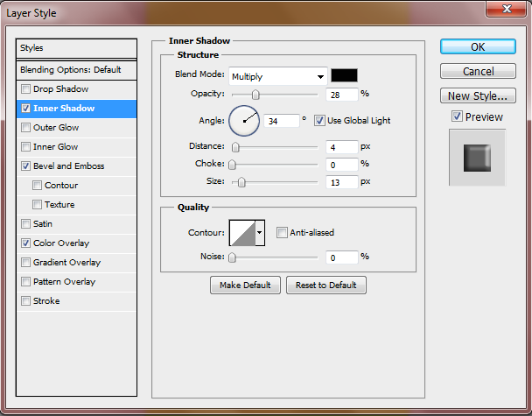Enable the Drop Shadow checkbox
532x416 pixels.
pyautogui.click(x=25, y=89)
